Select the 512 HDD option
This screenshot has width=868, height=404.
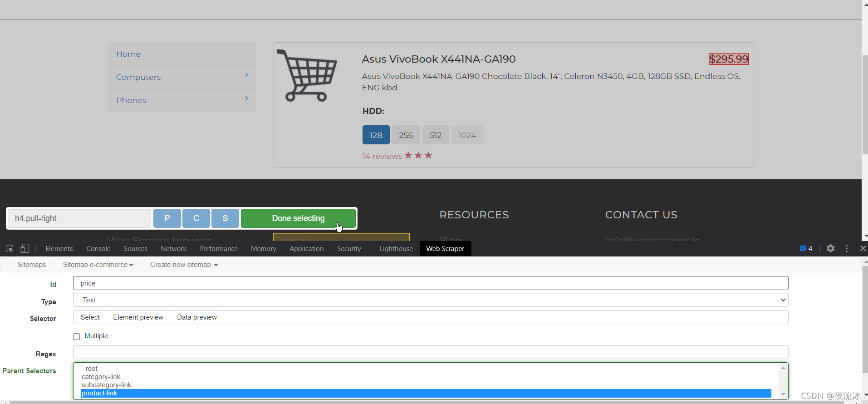point(436,135)
